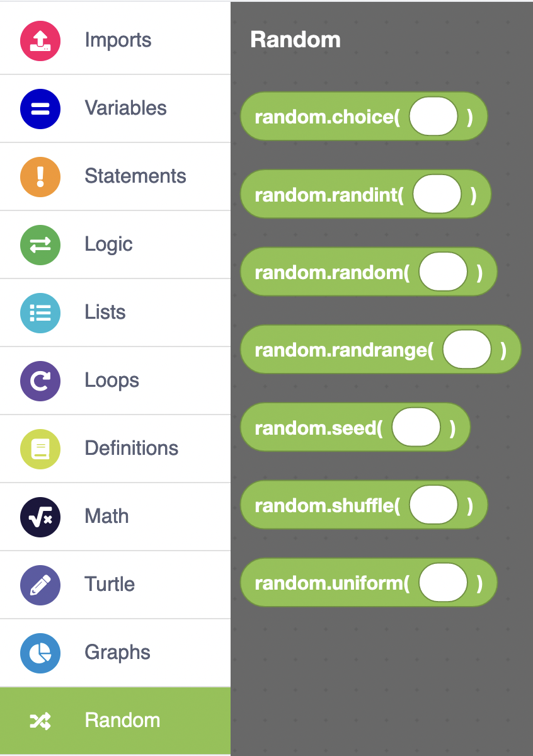The image size is (533, 756).
Task: Click the empty slot in random.seed block
Action: click(416, 428)
